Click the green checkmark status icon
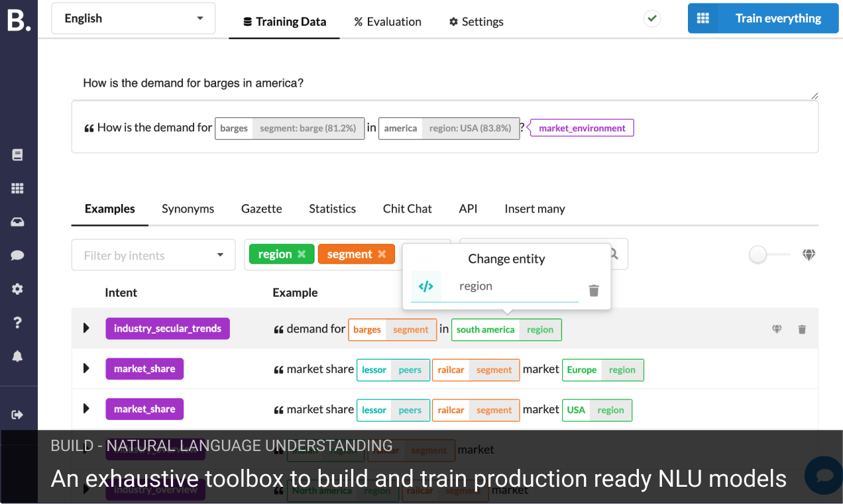Image resolution: width=843 pixels, height=504 pixels. [652, 19]
